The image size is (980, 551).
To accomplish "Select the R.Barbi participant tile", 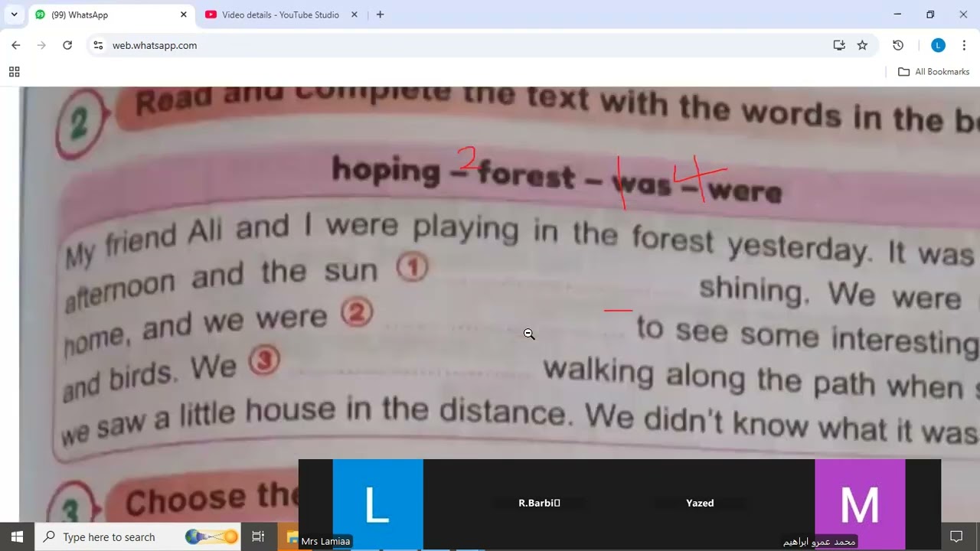I will 539,503.
